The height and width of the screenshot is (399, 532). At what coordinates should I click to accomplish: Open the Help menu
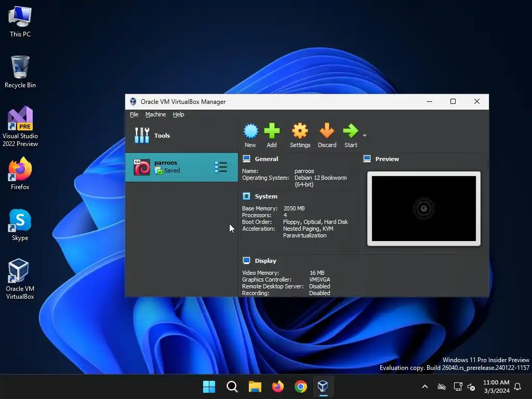[x=179, y=114]
